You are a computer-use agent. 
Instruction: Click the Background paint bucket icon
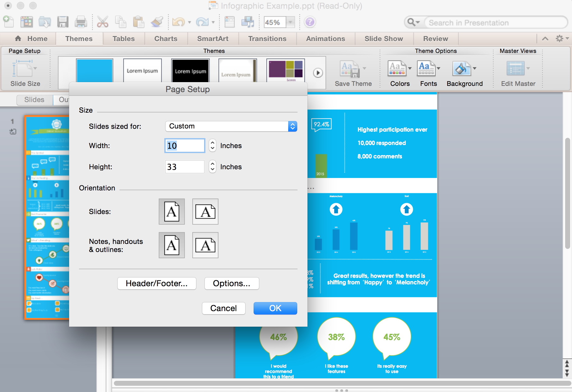tap(461, 68)
